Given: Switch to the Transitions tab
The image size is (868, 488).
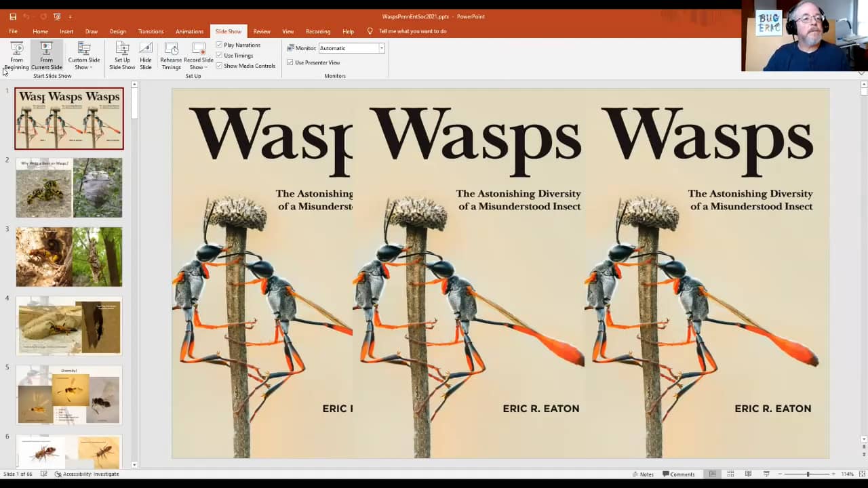Looking at the screenshot, I should pyautogui.click(x=151, y=31).
